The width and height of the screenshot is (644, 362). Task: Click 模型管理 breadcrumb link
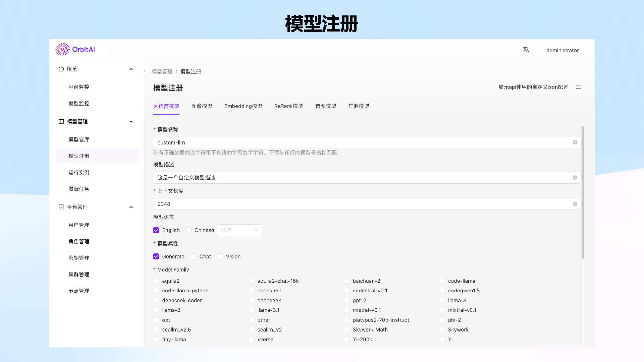(162, 72)
